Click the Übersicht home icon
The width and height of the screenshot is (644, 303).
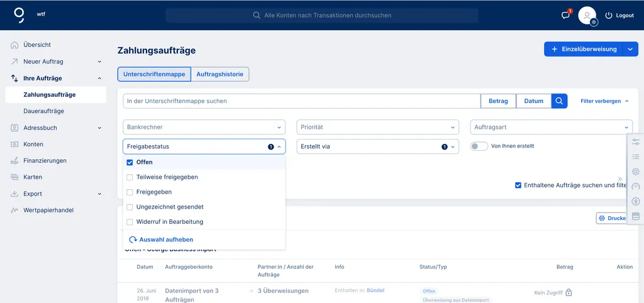(x=15, y=45)
